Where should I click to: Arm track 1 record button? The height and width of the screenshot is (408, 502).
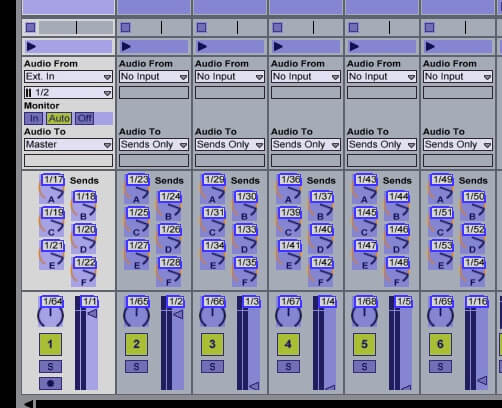(50, 383)
